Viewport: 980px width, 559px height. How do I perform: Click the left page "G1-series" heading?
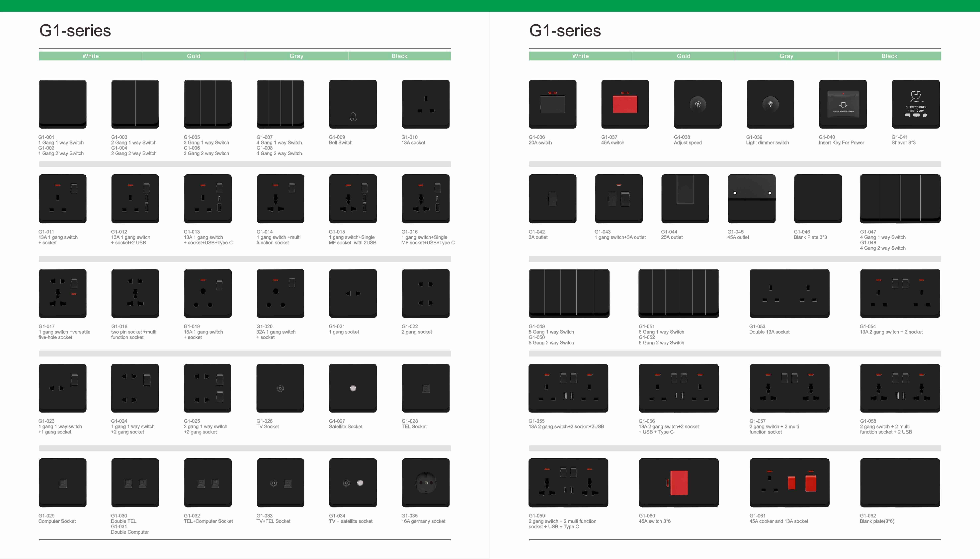[75, 31]
